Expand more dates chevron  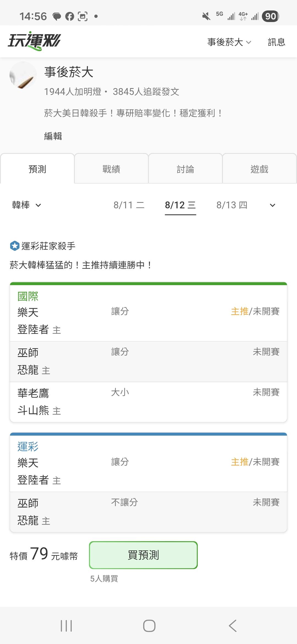[273, 205]
